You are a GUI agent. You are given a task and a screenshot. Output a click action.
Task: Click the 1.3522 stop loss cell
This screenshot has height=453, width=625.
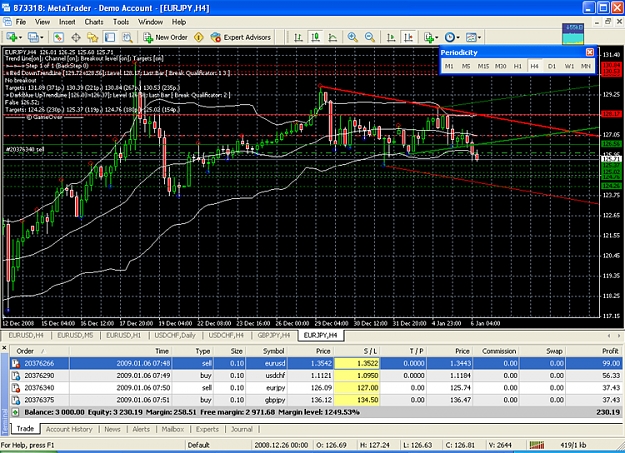[357, 363]
